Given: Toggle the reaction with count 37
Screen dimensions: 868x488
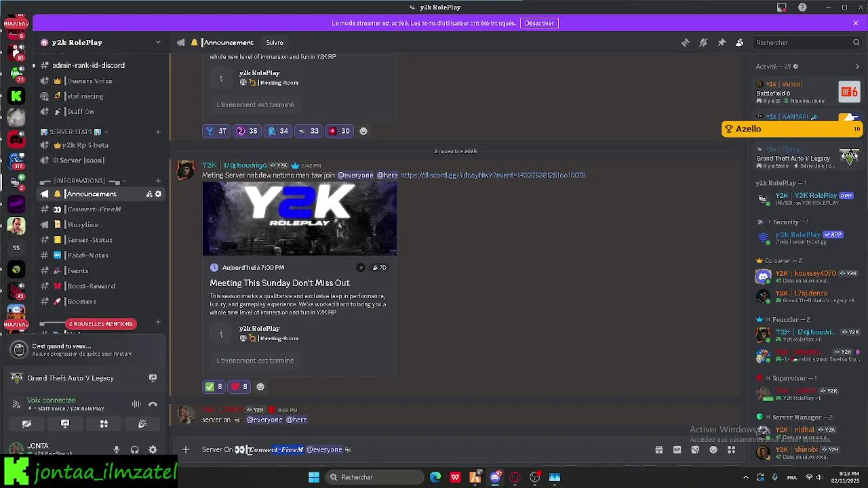Looking at the screenshot, I should click(216, 131).
